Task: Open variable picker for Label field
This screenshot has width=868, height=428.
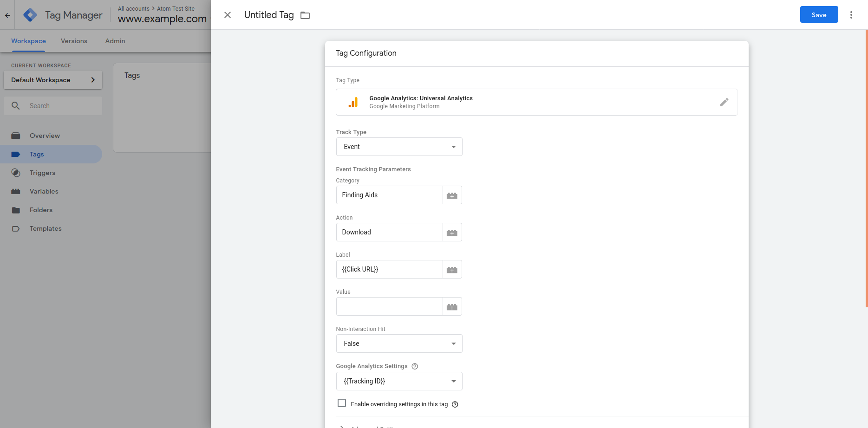Action: click(x=452, y=270)
